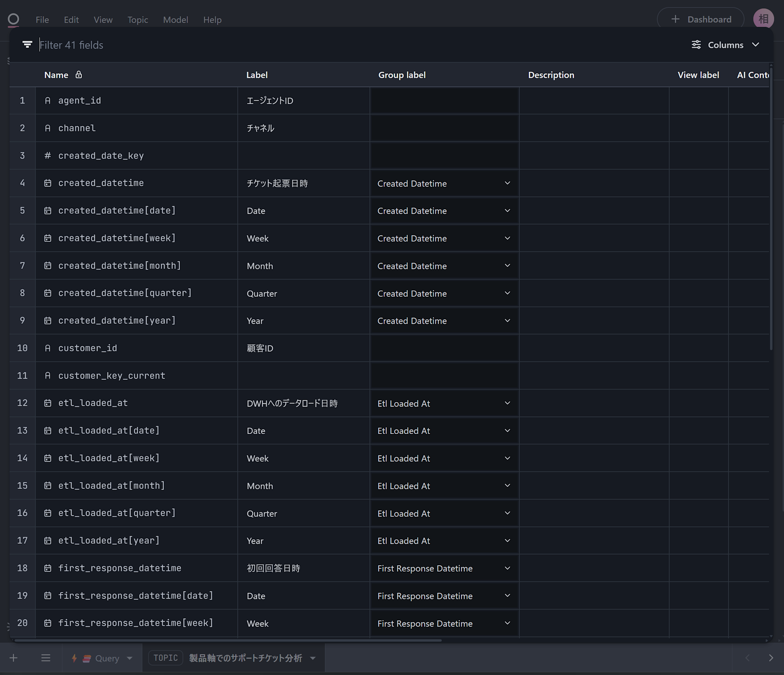Click the add new tab plus icon

tap(14, 658)
